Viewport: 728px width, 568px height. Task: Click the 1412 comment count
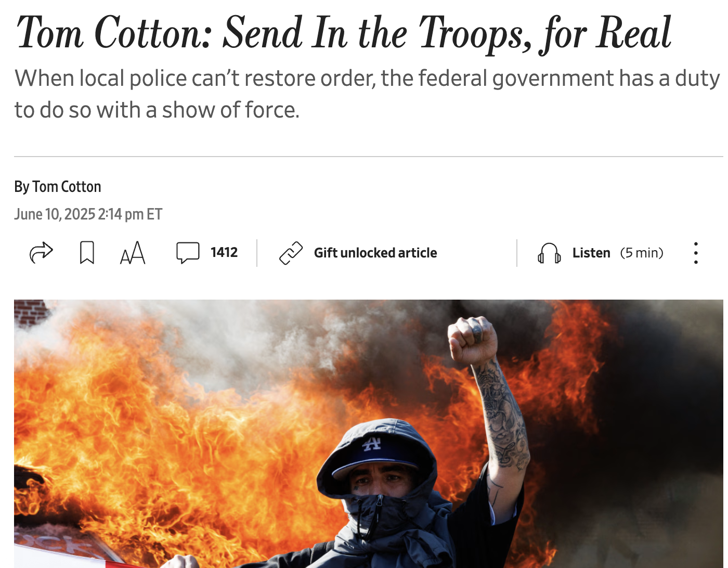pyautogui.click(x=224, y=252)
